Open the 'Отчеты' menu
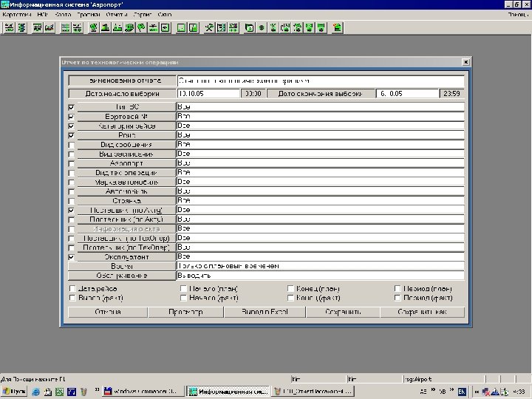This screenshot has height=399, width=532. tap(116, 14)
